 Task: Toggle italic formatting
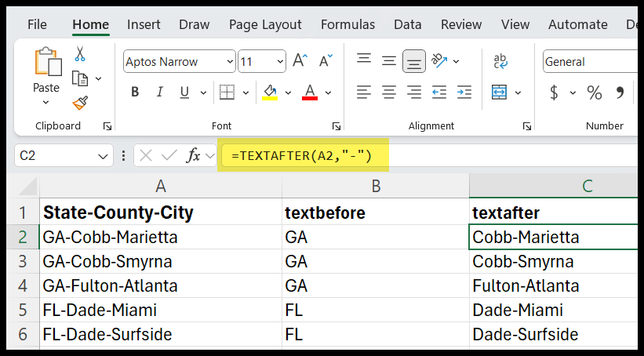(160, 93)
